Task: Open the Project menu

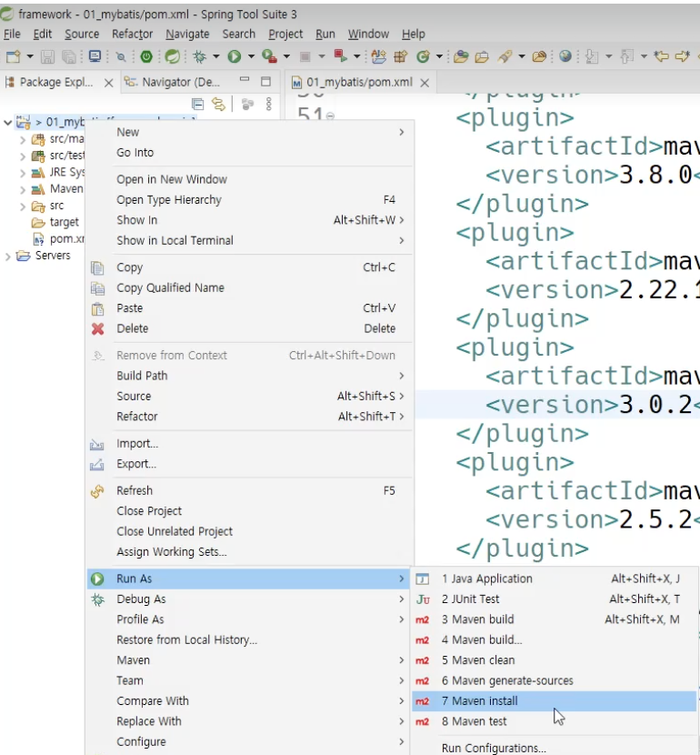Action: point(285,35)
